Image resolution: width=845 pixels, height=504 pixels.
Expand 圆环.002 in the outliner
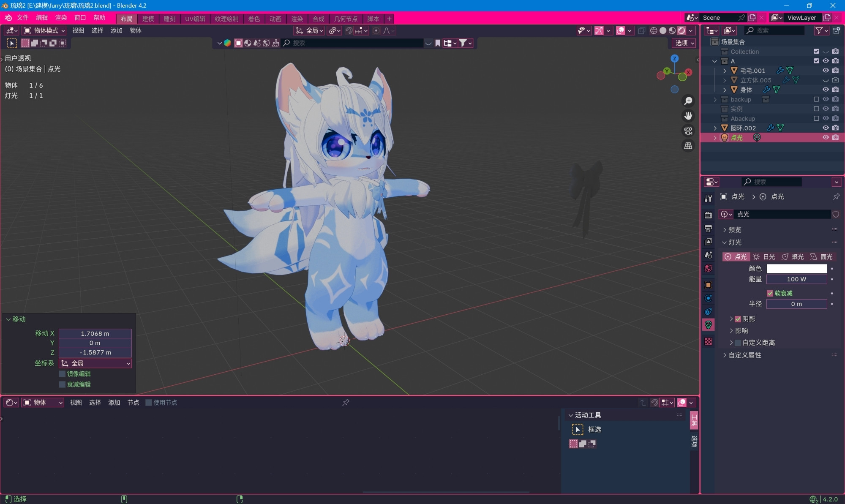715,128
